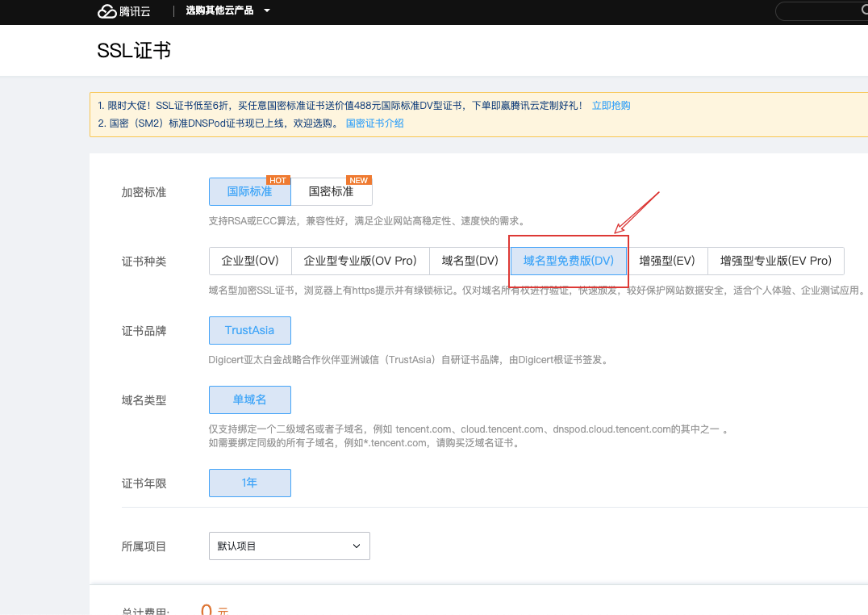Click the Digicert brand description text

click(x=410, y=360)
